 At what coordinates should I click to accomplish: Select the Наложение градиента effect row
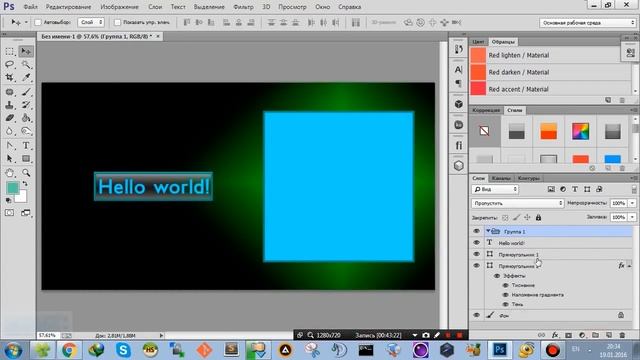(x=538, y=295)
